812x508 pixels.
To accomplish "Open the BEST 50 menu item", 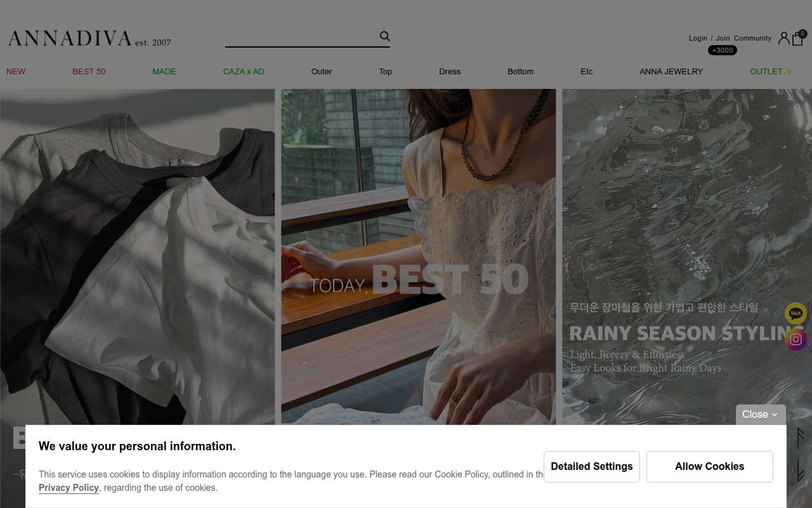I will coord(89,72).
